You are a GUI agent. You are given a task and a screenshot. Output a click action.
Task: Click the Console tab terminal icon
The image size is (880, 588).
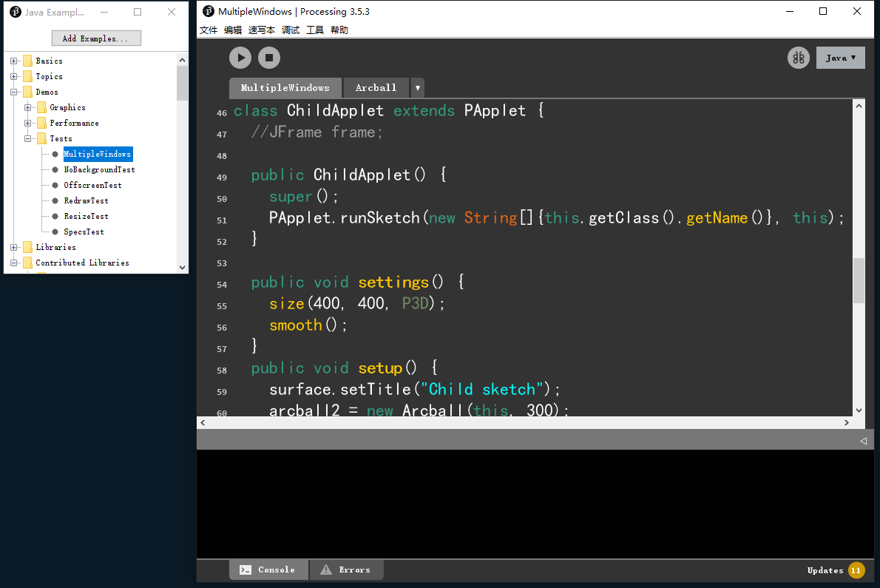[246, 570]
